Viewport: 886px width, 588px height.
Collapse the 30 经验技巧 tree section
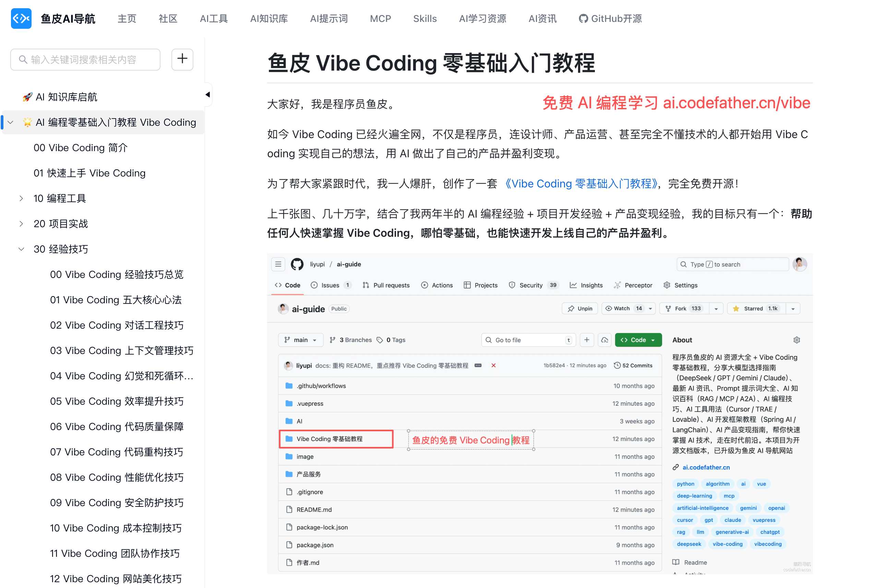pos(21,249)
